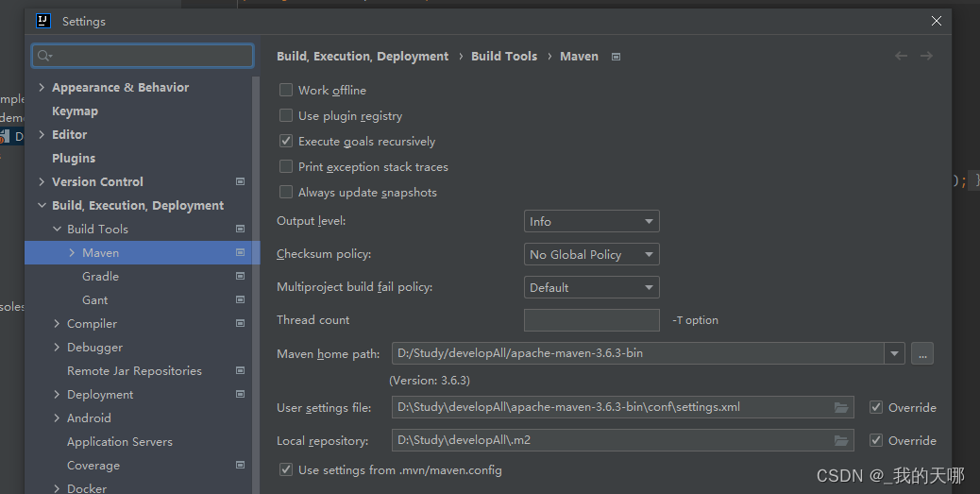The image size is (980, 494).
Task: Open the Checksum policy dropdown
Action: 591,254
